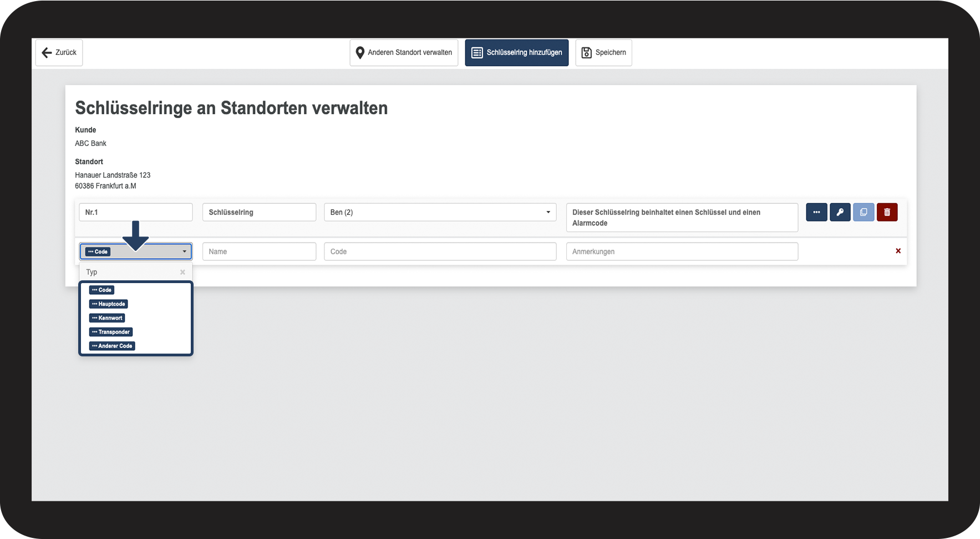The height and width of the screenshot is (539, 980).
Task: Click the Anmerkungen input field
Action: coord(682,251)
